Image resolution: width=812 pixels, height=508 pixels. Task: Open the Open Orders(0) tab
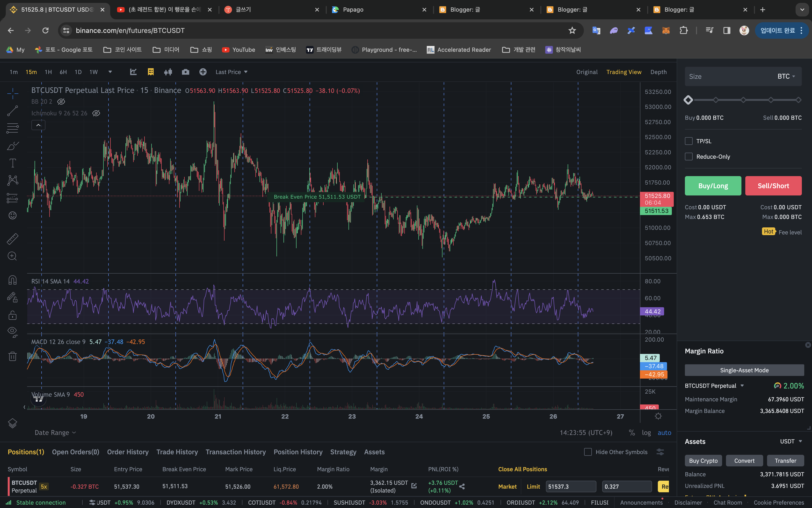[75, 452]
